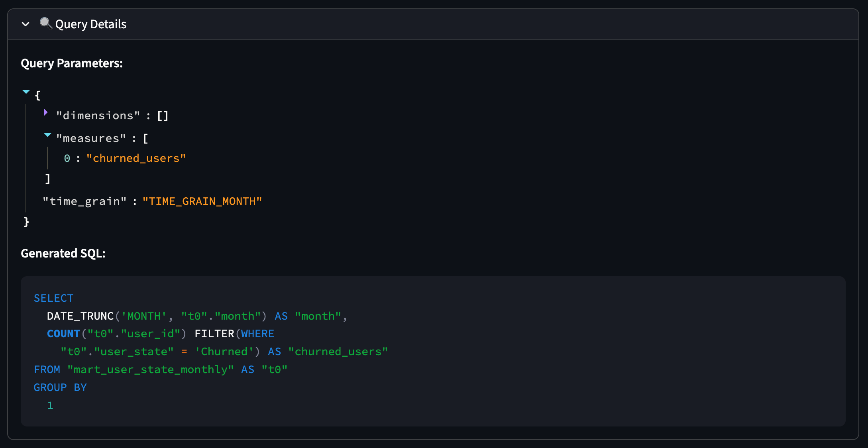The height and width of the screenshot is (448, 868).
Task: Click the Query Details header title
Action: coord(90,24)
